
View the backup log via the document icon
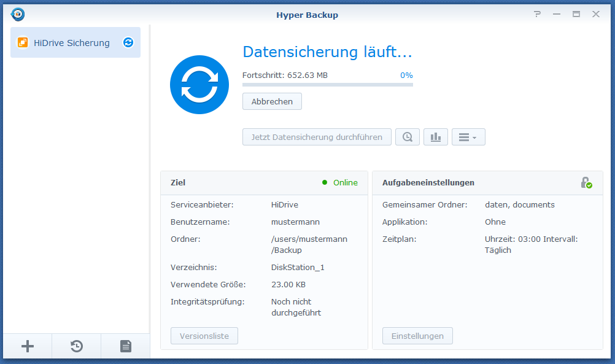click(125, 346)
